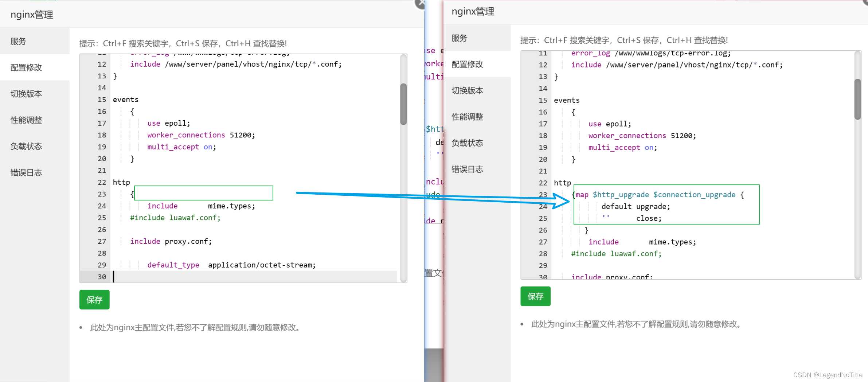Click 'include proxy.conf;' line in left editor
This screenshot has width=868, height=382.
pyautogui.click(x=171, y=241)
